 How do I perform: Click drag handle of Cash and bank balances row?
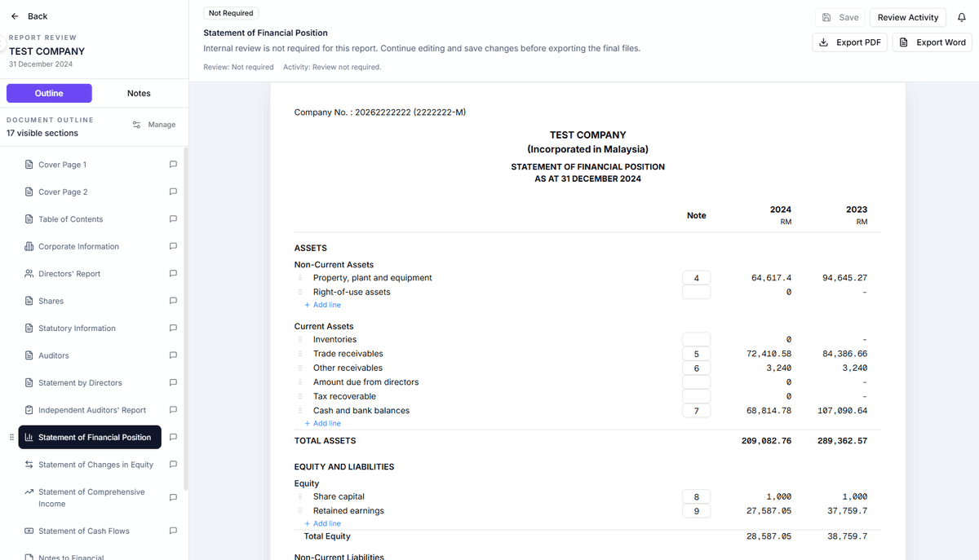tap(301, 411)
